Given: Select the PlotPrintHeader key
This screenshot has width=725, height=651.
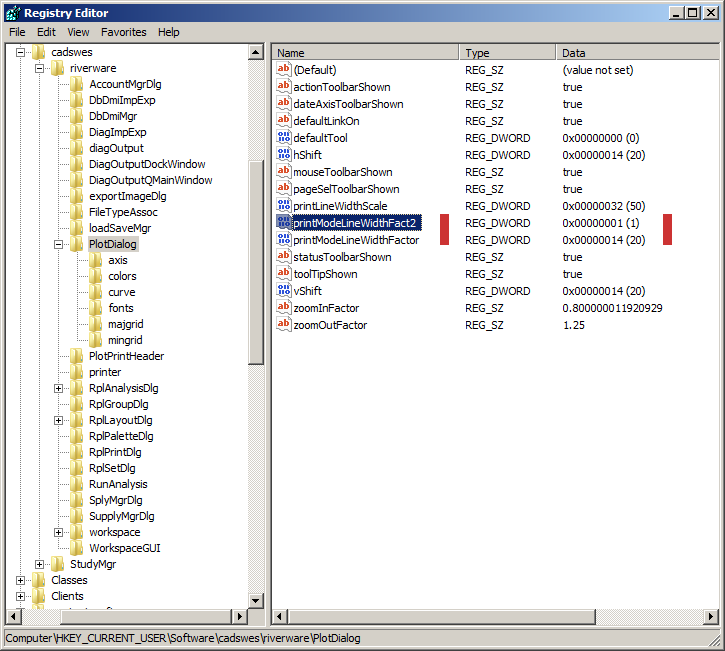Looking at the screenshot, I should point(126,356).
